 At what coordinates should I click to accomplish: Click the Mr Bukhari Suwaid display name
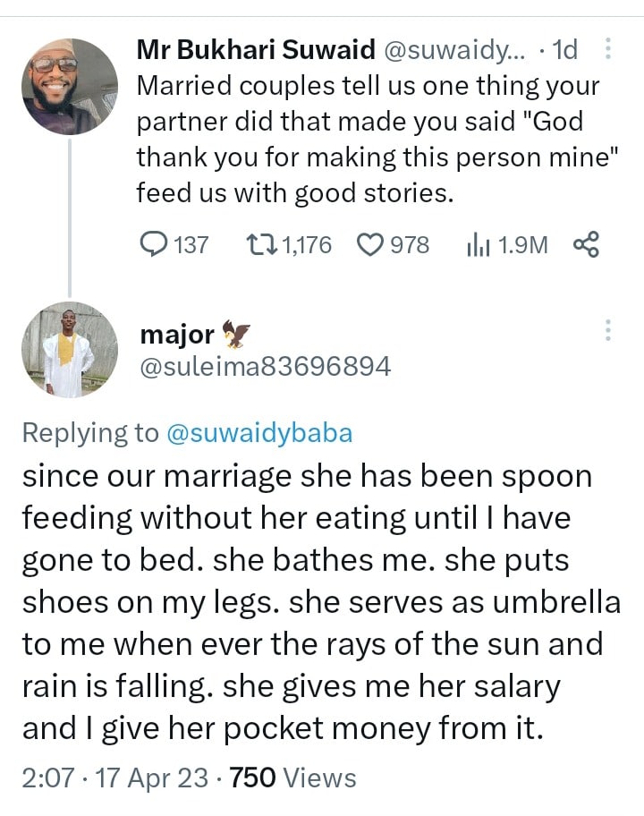pyautogui.click(x=256, y=51)
